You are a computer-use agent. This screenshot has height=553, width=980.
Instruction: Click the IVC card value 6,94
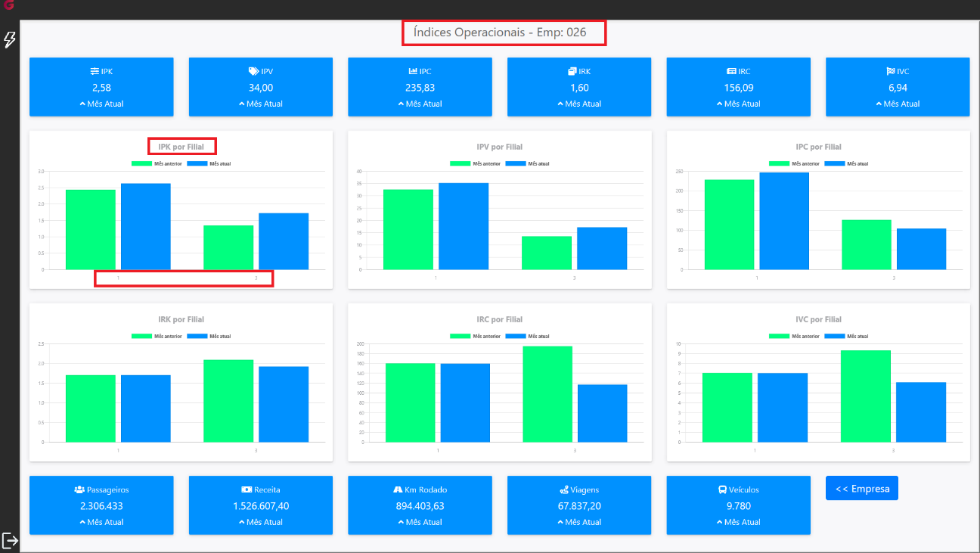click(x=898, y=88)
